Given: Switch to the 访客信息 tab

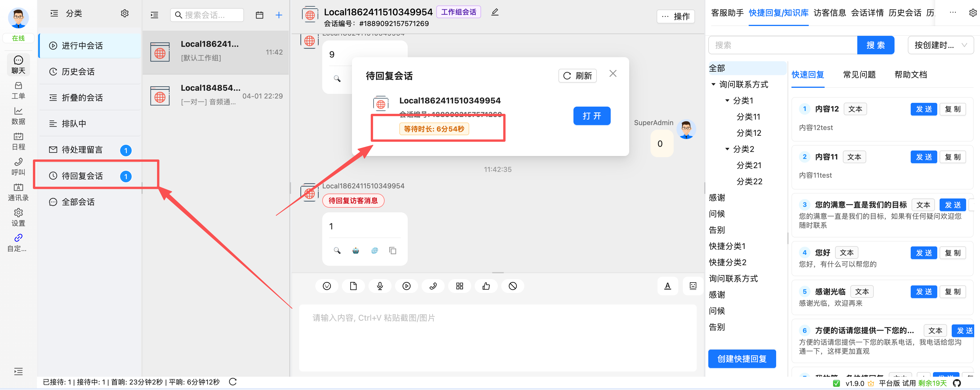Looking at the screenshot, I should click(x=829, y=13).
